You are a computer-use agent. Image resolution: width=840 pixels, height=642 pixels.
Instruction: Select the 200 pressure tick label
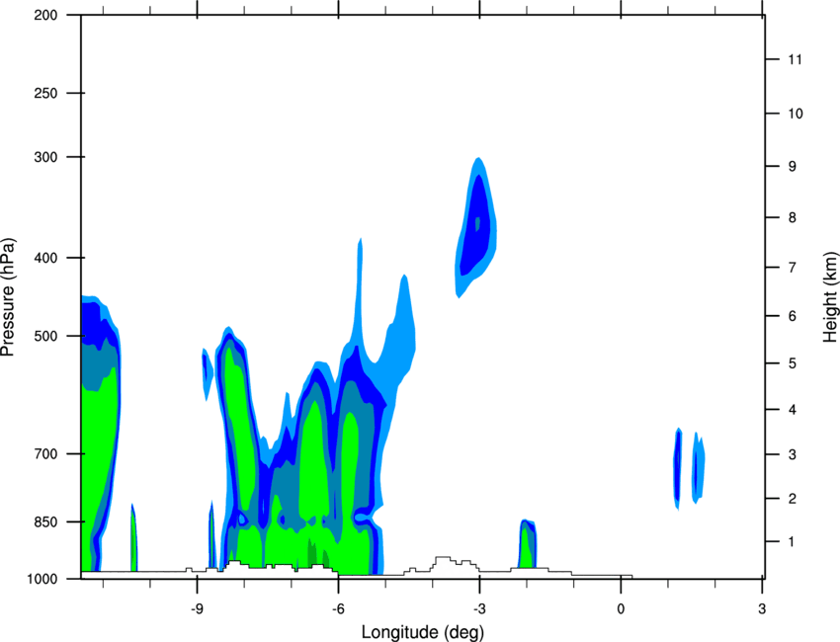click(x=45, y=15)
